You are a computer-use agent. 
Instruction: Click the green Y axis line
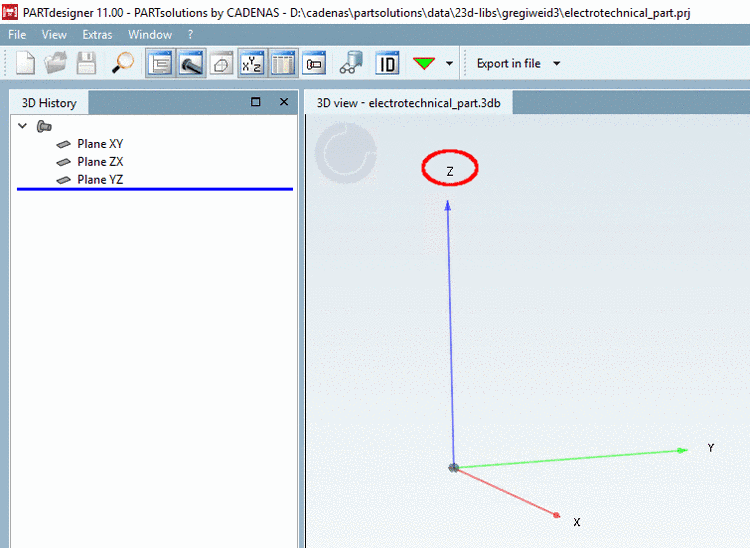572,459
